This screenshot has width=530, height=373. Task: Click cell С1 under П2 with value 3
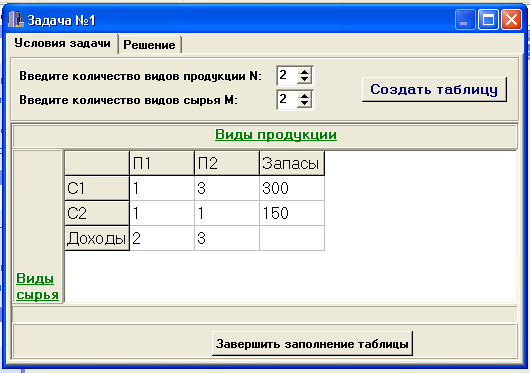point(227,188)
